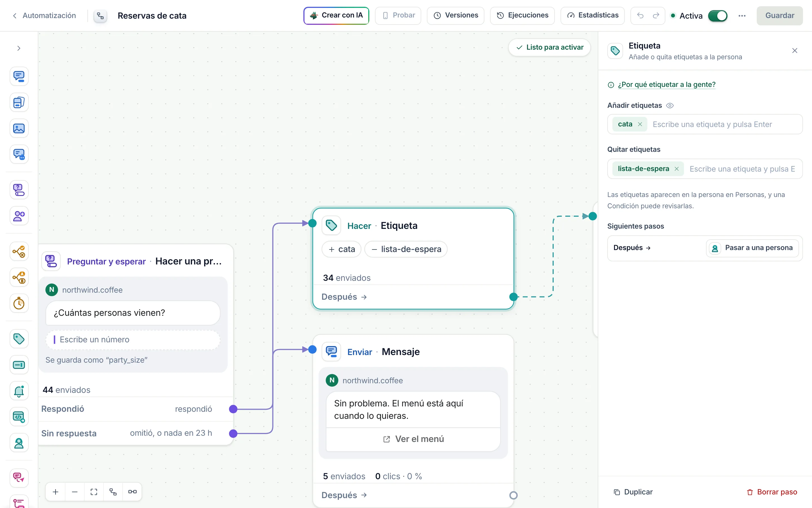Click the Listo para activar badge
The width and height of the screenshot is (812, 508).
[x=549, y=47]
